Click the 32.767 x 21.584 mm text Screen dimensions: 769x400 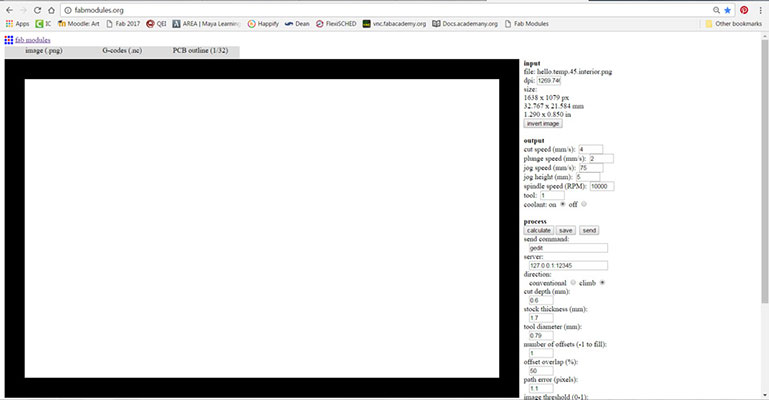click(x=554, y=106)
